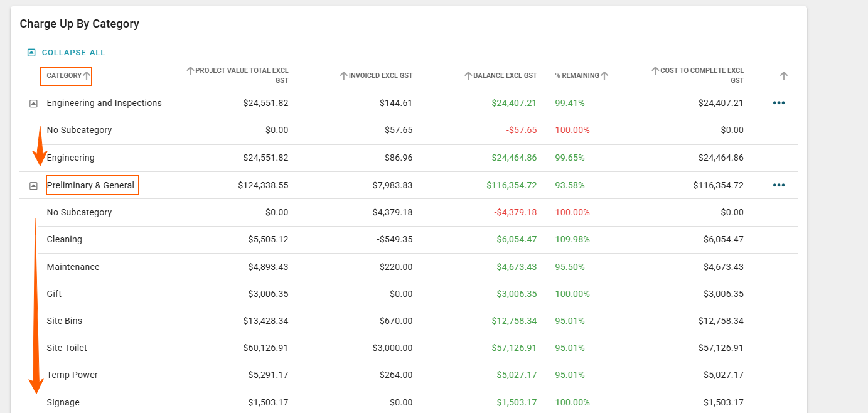Click the Engineering subcategory name

pos(71,158)
